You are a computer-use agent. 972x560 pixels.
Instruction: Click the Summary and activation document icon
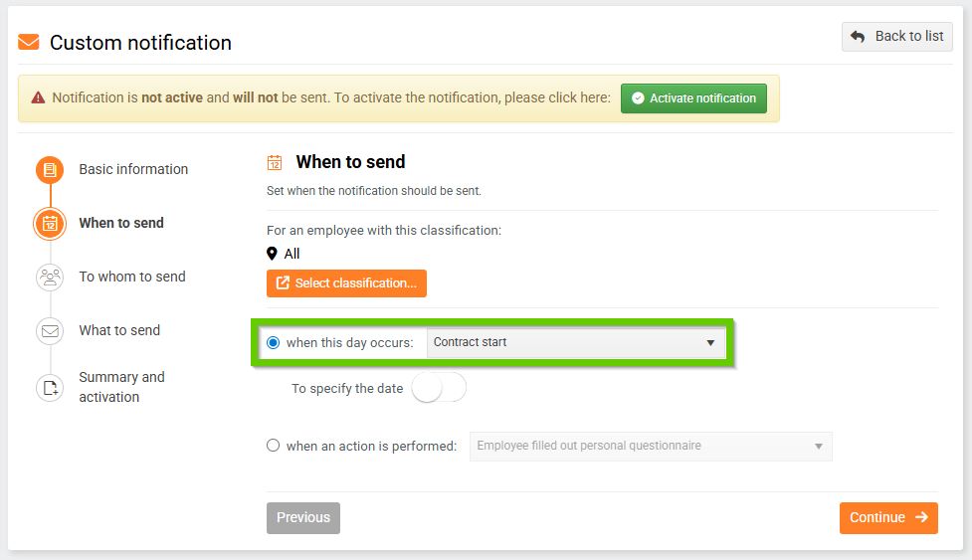click(x=50, y=387)
